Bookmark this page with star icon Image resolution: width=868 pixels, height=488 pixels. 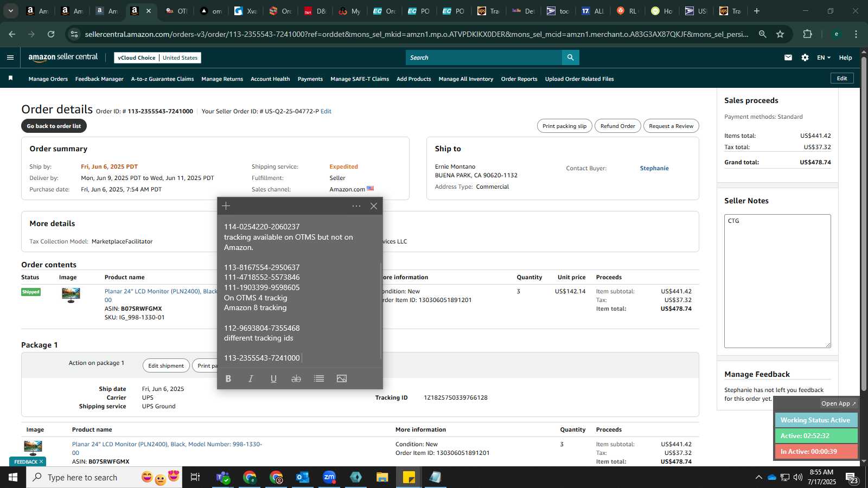coord(780,34)
